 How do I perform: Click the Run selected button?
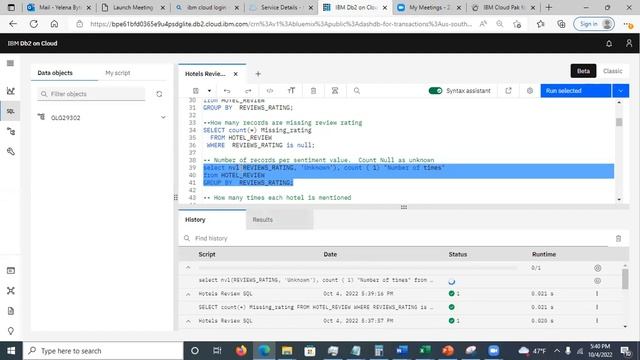pyautogui.click(x=576, y=91)
